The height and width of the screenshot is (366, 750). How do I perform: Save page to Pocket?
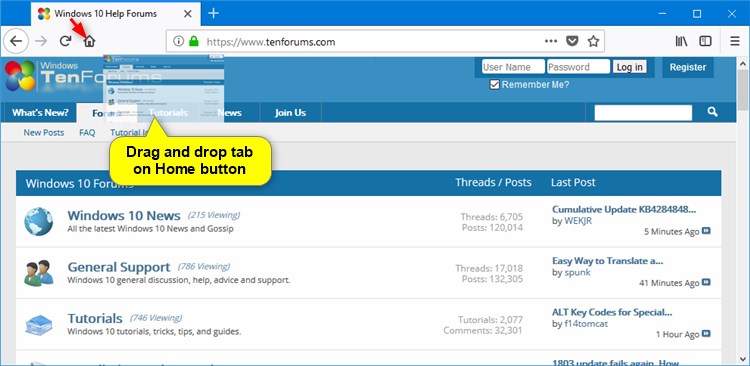572,41
